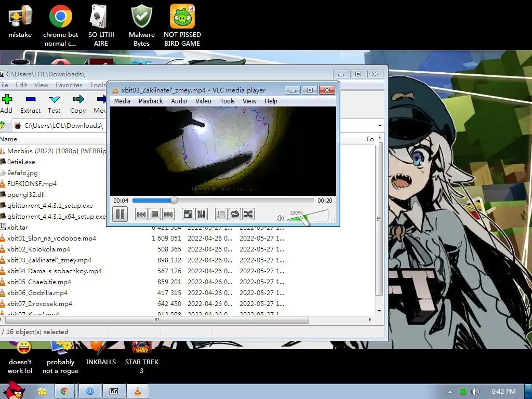Image resolution: width=532 pixels, height=399 pixels.
Task: Expand 7-Zip address path dropdown
Action: point(380,126)
